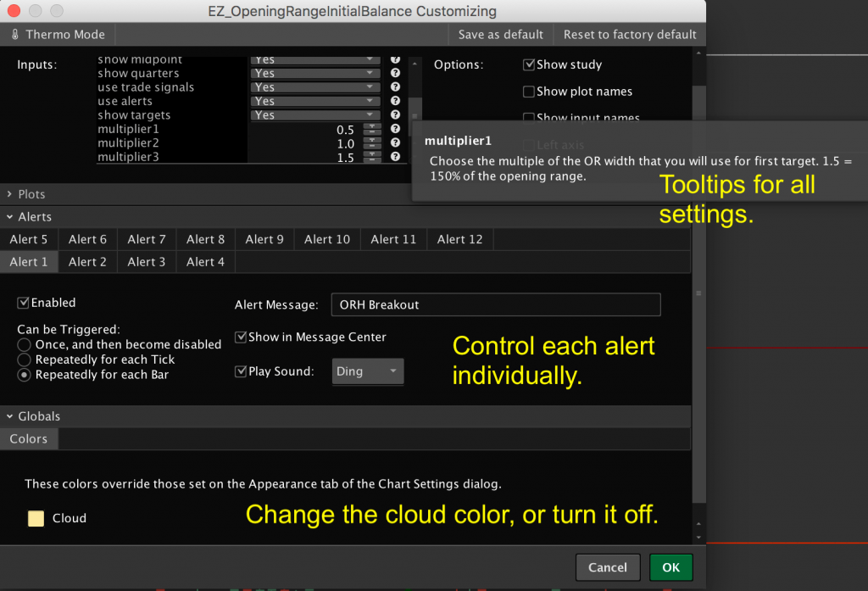Open help for the show targets setting
This screenshot has width=868, height=591.
tap(395, 114)
